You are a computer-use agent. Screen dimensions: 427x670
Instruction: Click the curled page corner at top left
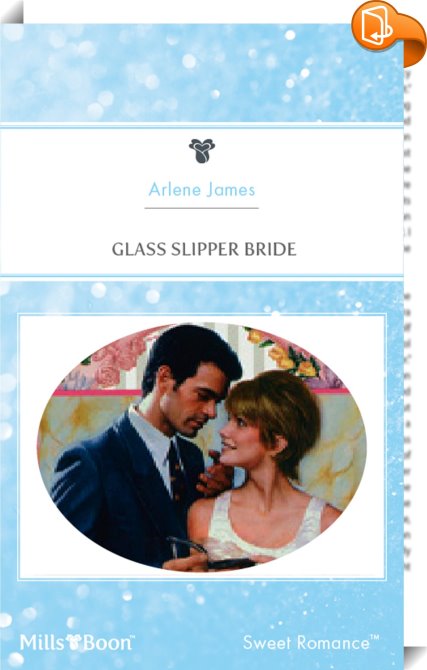11,12
